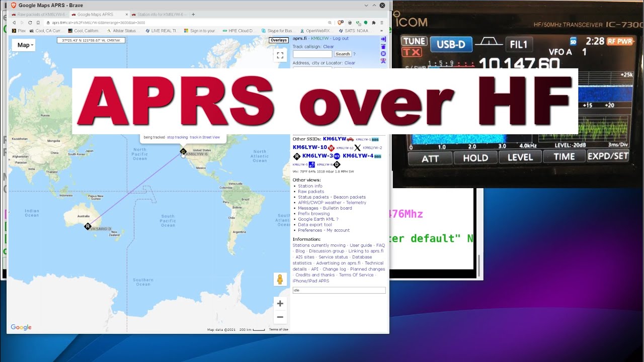The image size is (644, 362).
Task: Tap the EXPD/SET button on radio
Action: click(608, 156)
